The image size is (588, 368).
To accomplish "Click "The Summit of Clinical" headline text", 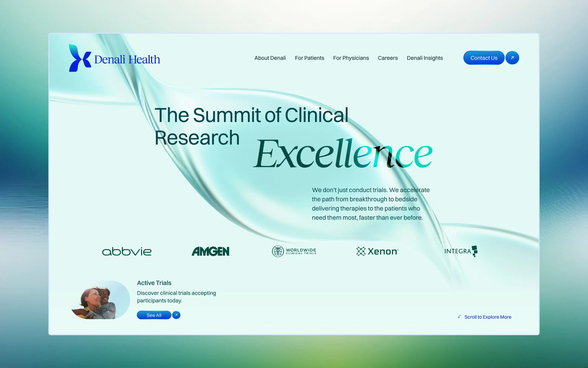I will click(x=252, y=115).
